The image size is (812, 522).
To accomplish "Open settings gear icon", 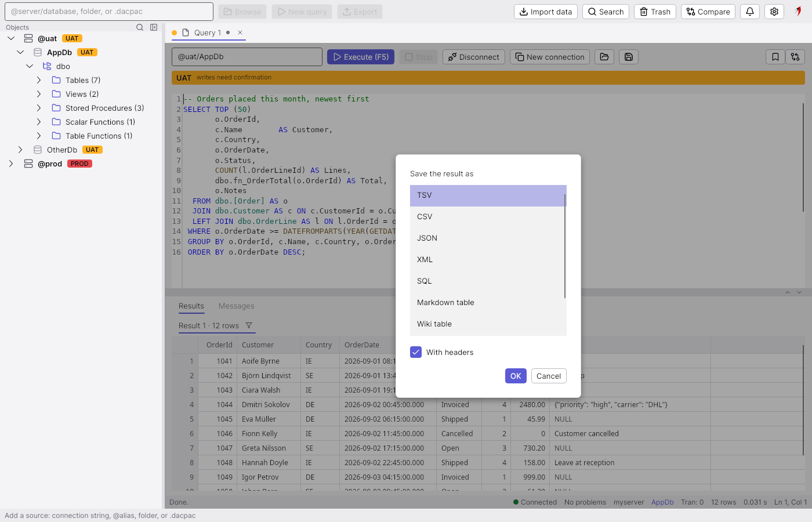I will (774, 12).
